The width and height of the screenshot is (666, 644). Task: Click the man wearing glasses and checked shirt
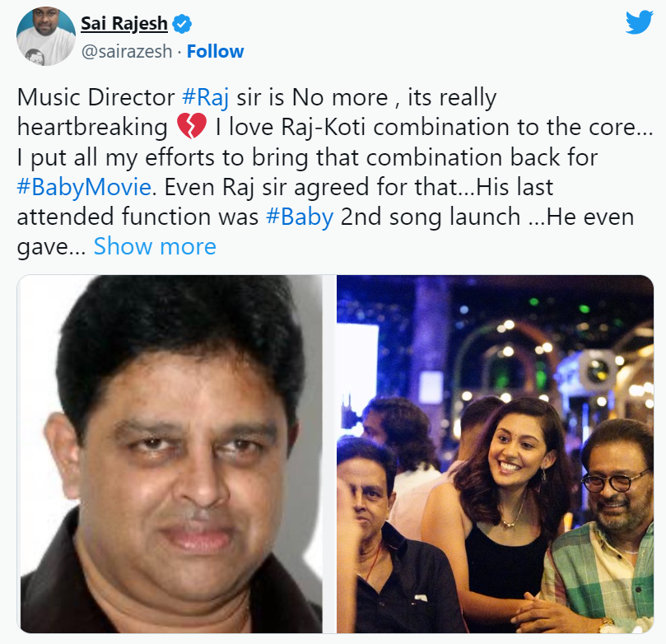point(603,531)
